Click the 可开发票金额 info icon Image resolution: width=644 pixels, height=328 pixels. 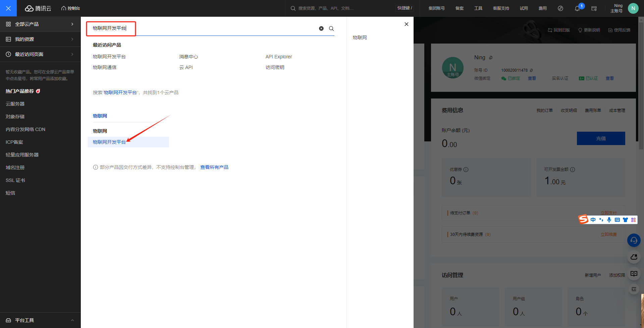pos(573,170)
